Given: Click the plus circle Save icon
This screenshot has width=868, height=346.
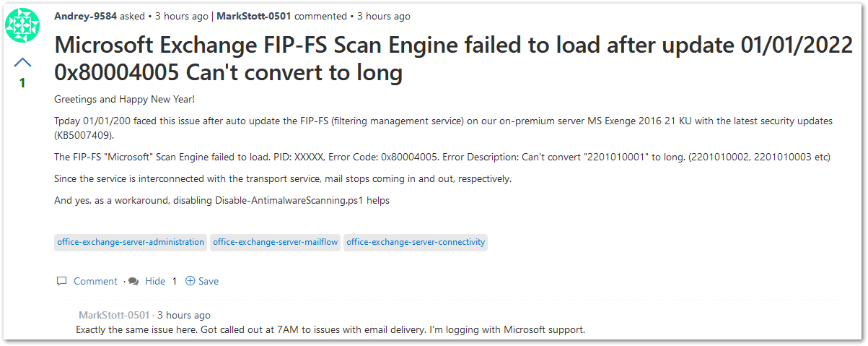Looking at the screenshot, I should click(190, 281).
